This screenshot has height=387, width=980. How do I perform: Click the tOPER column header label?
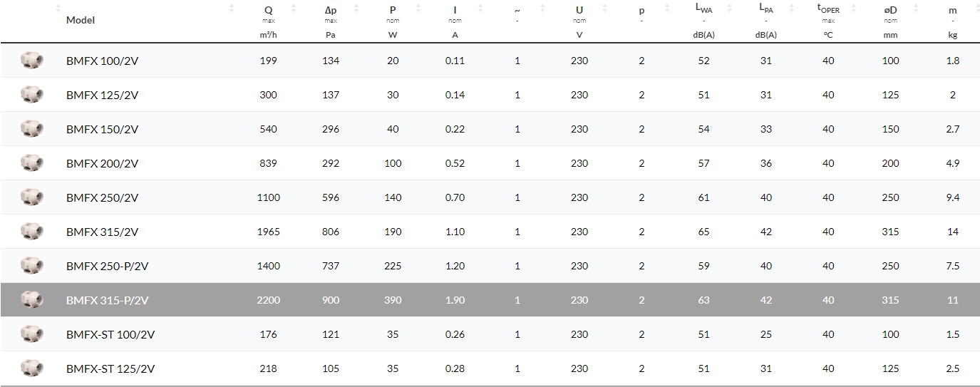[x=828, y=10]
